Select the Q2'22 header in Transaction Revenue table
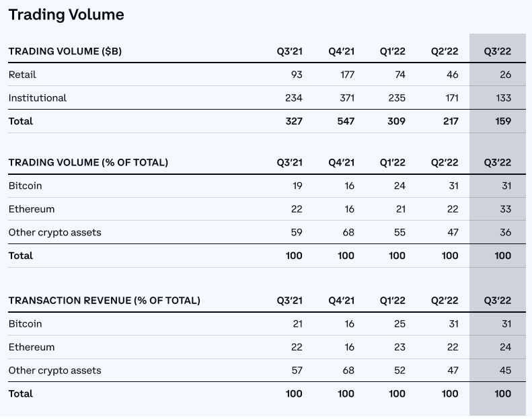 445,301
